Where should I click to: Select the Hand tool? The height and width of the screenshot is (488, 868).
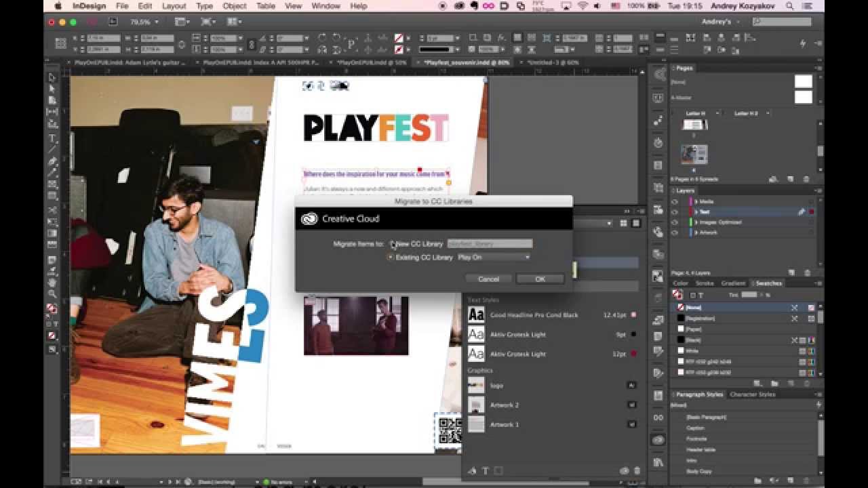click(52, 283)
